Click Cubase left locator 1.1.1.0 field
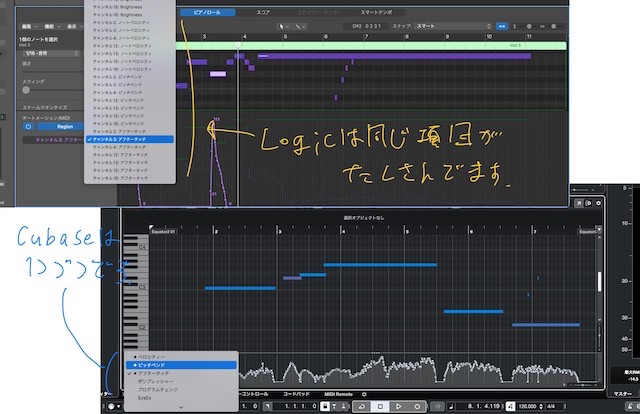This screenshot has width=640, height=414. tap(296, 406)
